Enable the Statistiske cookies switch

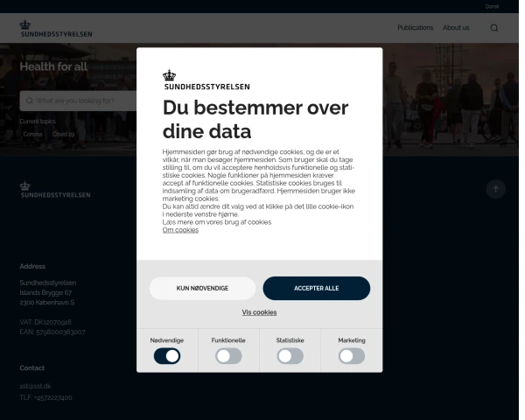click(x=290, y=356)
